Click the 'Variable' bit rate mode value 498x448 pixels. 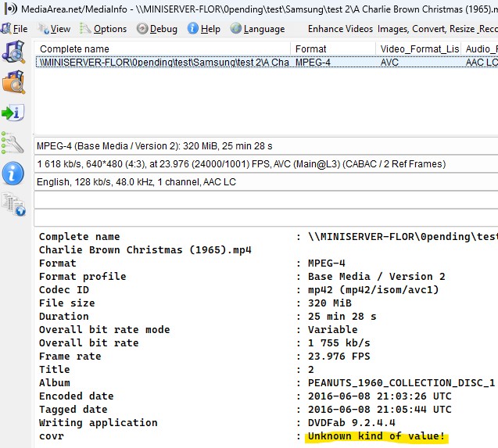coord(332,330)
